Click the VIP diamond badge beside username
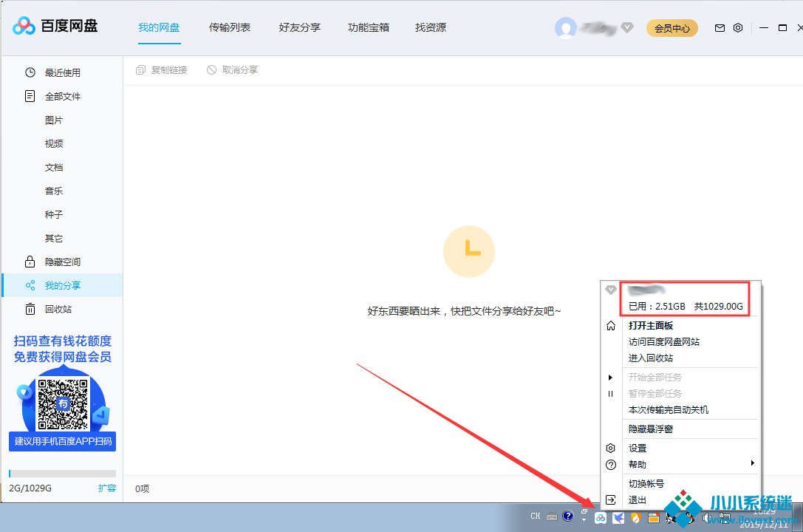The image size is (803, 532). coord(626,27)
